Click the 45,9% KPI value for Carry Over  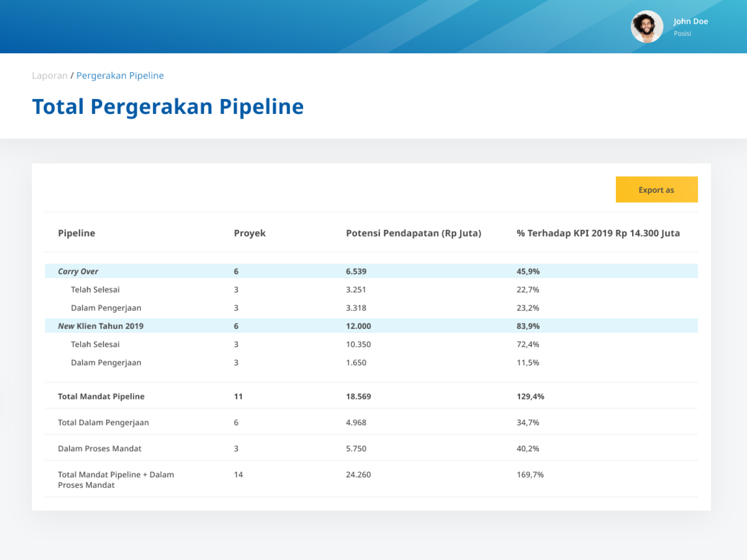pyautogui.click(x=528, y=271)
